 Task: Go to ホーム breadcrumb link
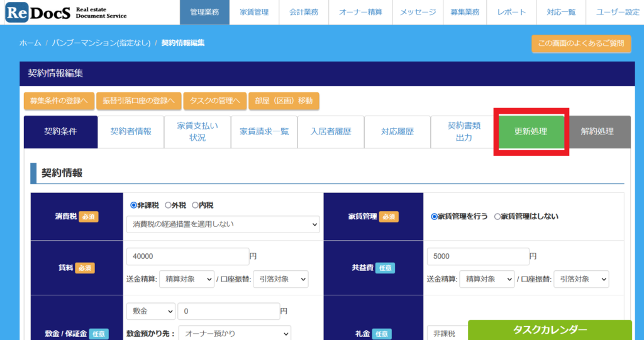pyautogui.click(x=30, y=43)
